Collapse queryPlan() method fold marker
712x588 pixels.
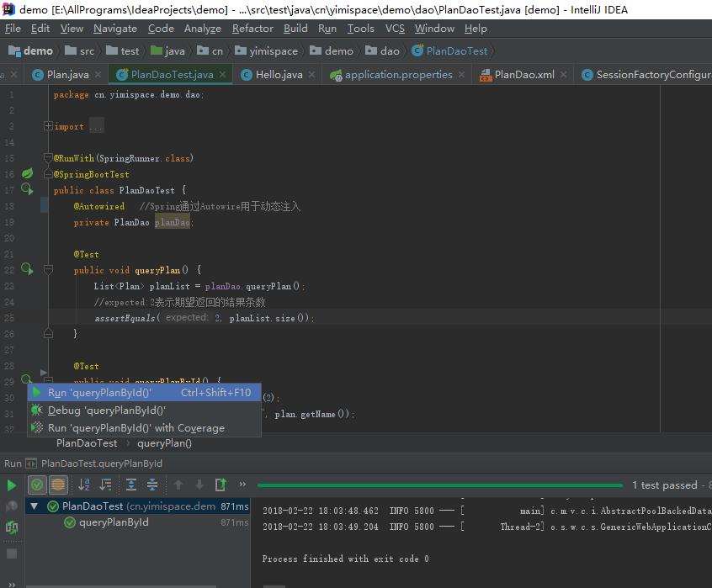[x=48, y=269]
